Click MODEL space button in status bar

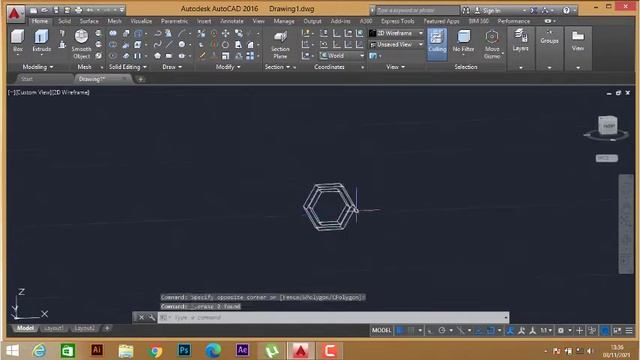click(x=381, y=330)
